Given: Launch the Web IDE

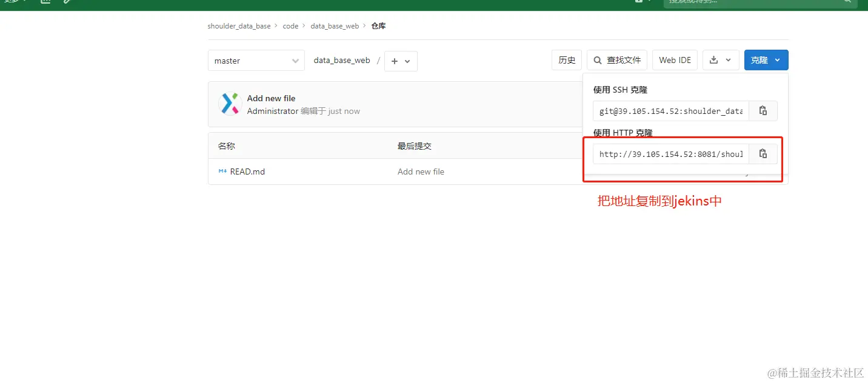Looking at the screenshot, I should (675, 60).
